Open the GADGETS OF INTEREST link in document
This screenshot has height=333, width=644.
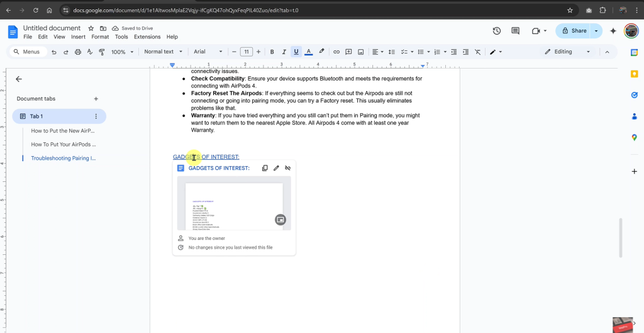point(206,157)
